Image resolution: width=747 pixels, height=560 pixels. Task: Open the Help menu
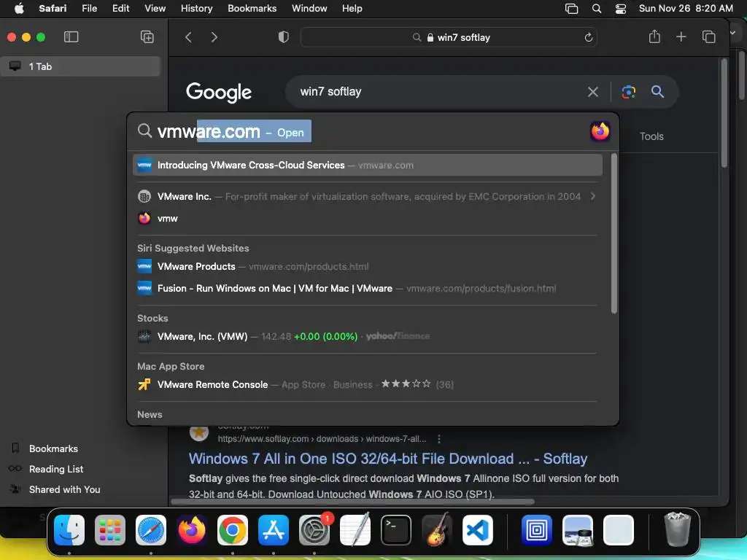tap(352, 9)
